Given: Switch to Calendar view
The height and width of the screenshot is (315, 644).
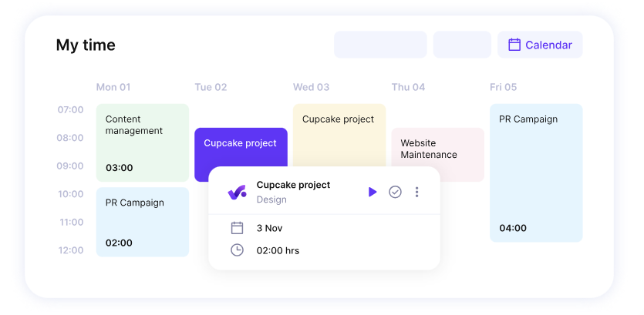Looking at the screenshot, I should [540, 45].
